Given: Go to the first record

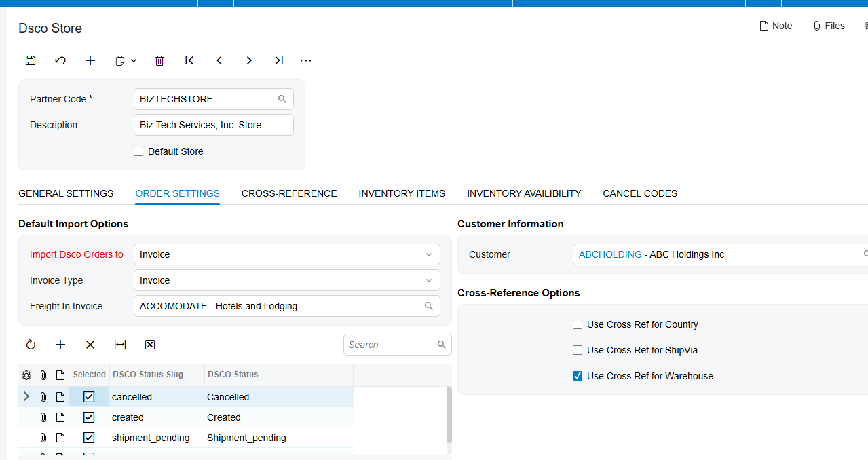Looking at the screenshot, I should [x=189, y=60].
